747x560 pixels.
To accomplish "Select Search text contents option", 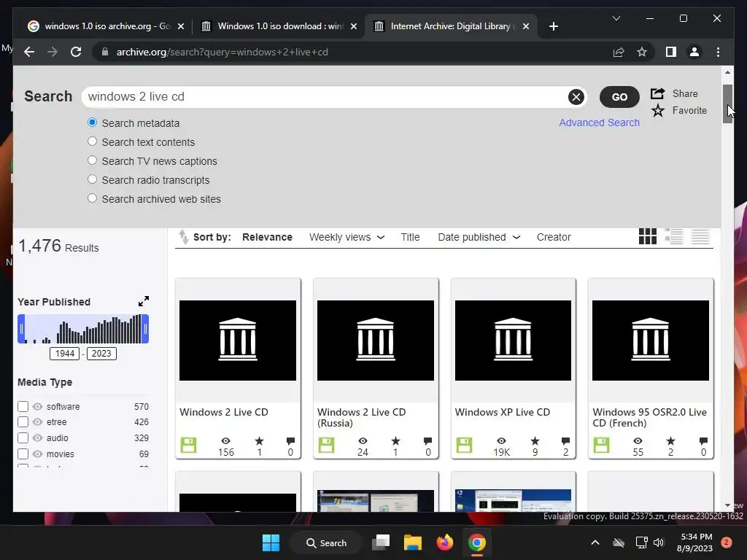I will 93,141.
